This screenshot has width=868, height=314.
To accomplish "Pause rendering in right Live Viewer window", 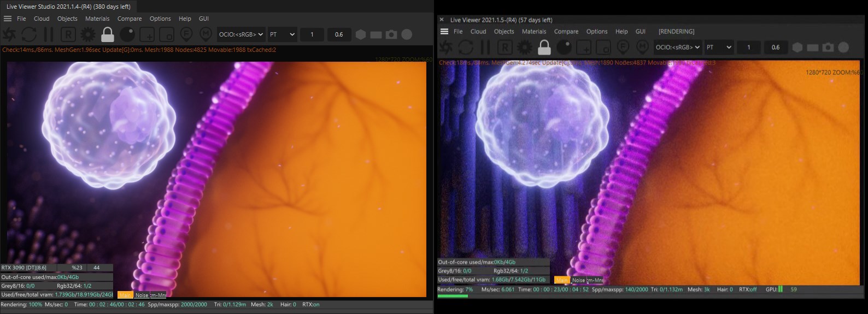I will click(485, 48).
